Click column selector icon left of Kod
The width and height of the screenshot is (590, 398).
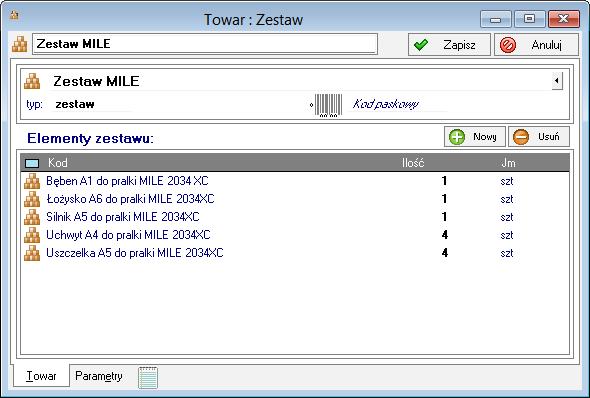[x=32, y=163]
